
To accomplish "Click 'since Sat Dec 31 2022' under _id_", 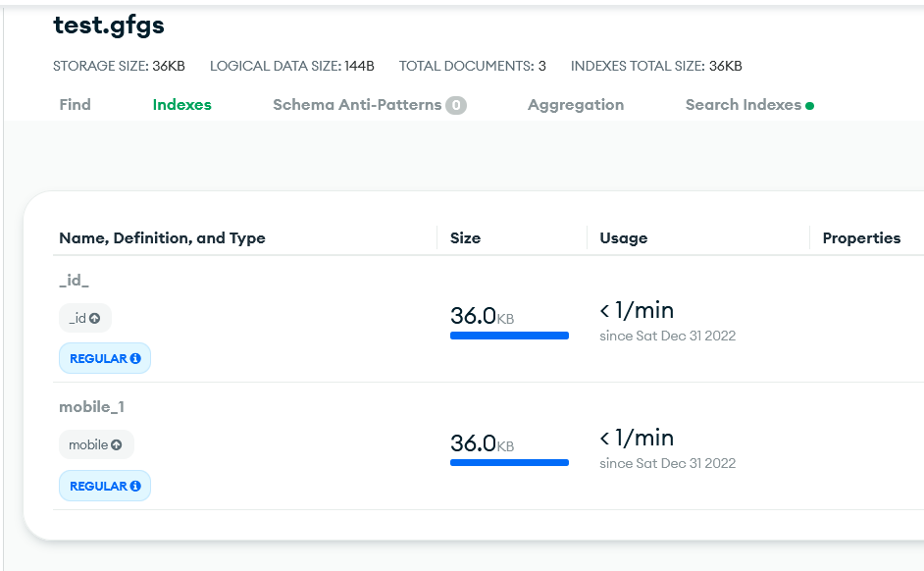I will [x=668, y=336].
